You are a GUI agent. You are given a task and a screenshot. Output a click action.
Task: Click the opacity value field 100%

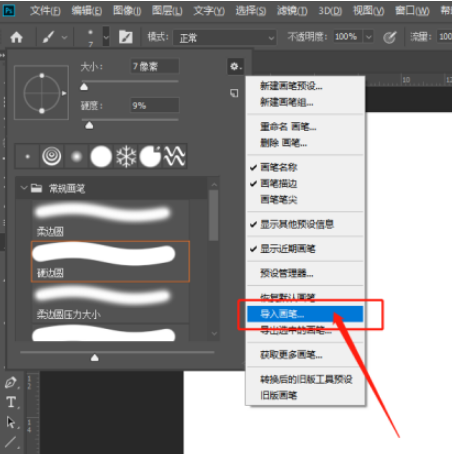coord(348,36)
